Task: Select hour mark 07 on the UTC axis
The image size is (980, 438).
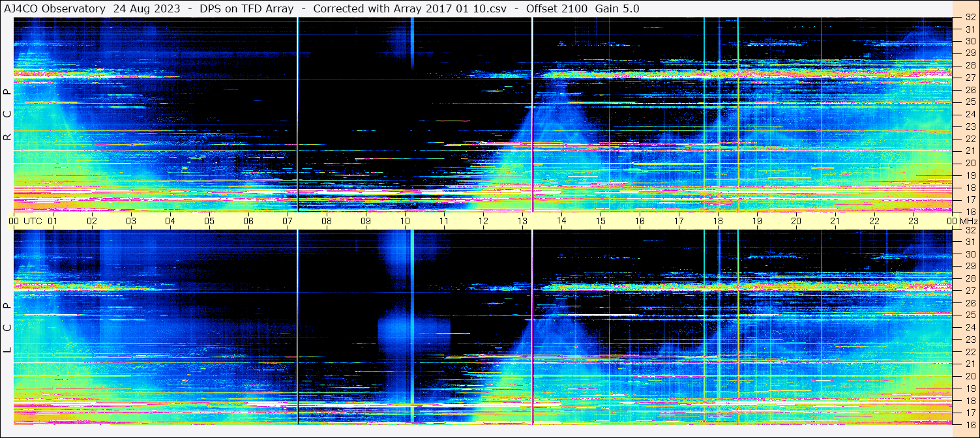Action: 288,221
